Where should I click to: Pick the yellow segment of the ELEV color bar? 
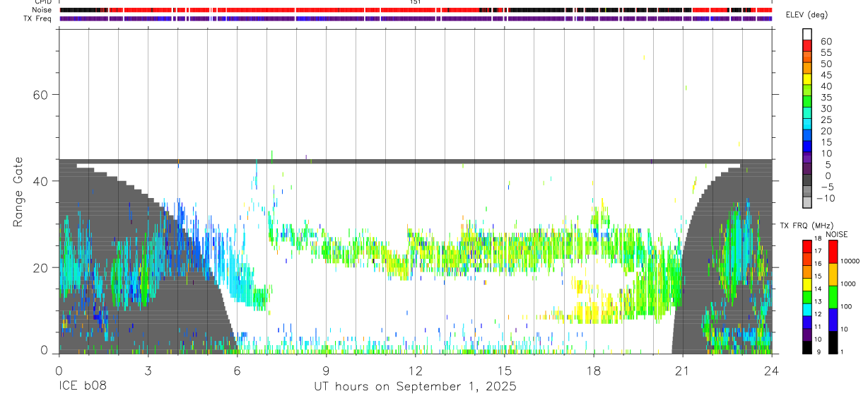point(807,78)
